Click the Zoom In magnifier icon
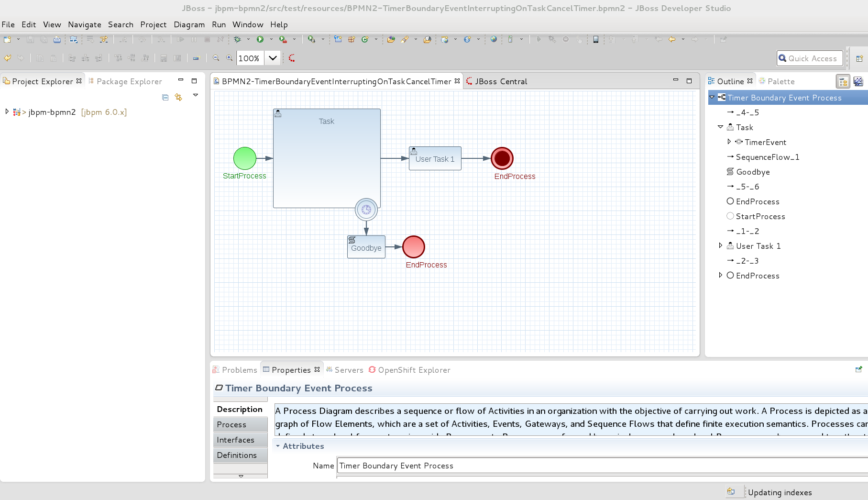Screen dimensions: 868x500 tap(230, 57)
